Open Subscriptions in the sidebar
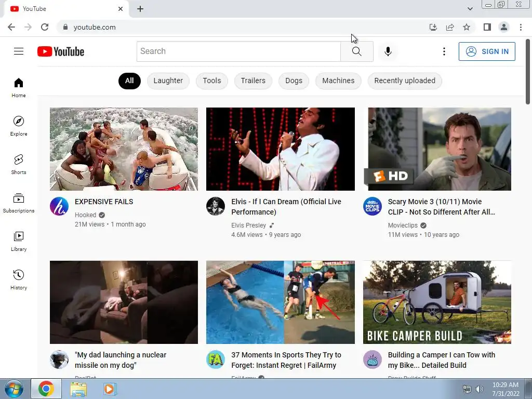The height and width of the screenshot is (399, 532). [x=19, y=203]
